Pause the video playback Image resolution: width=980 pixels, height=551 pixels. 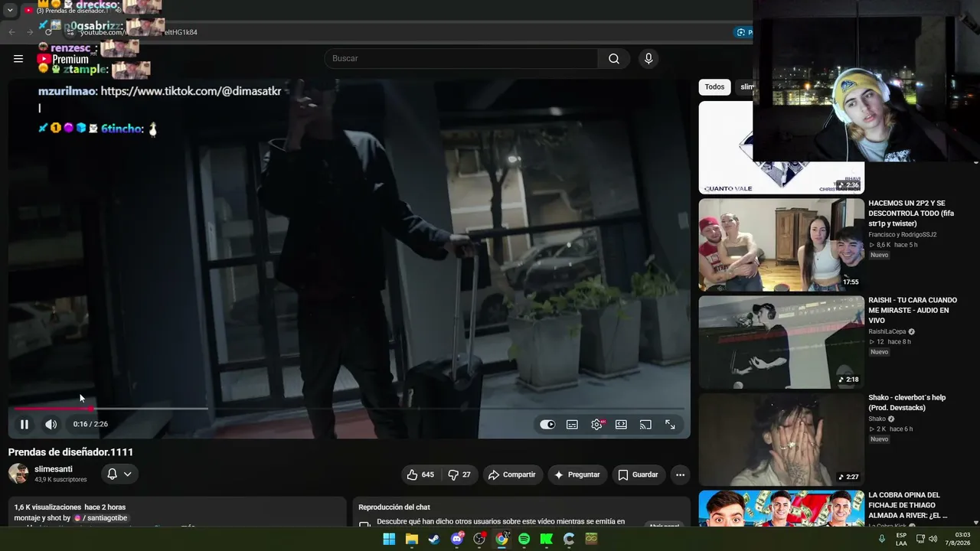24,424
